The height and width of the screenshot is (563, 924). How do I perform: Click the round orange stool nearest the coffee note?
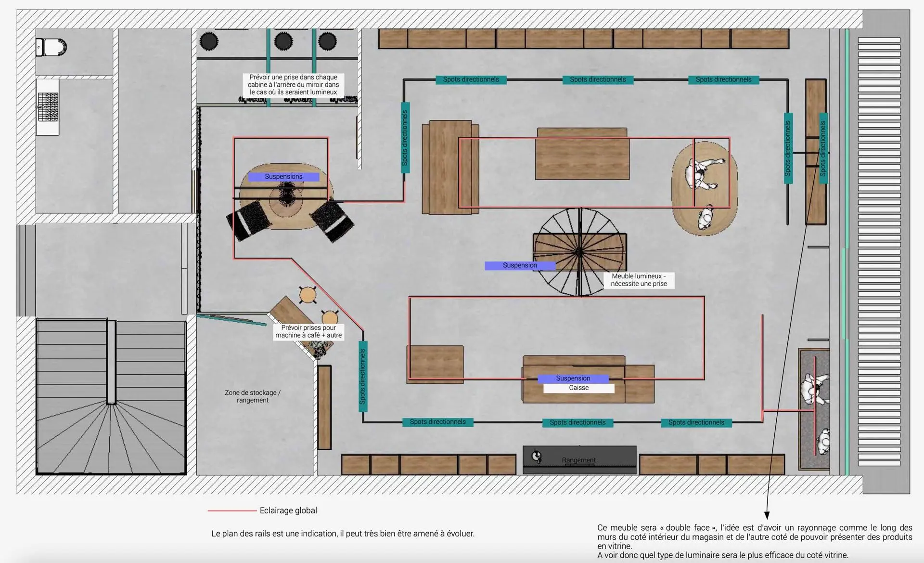pos(329,318)
